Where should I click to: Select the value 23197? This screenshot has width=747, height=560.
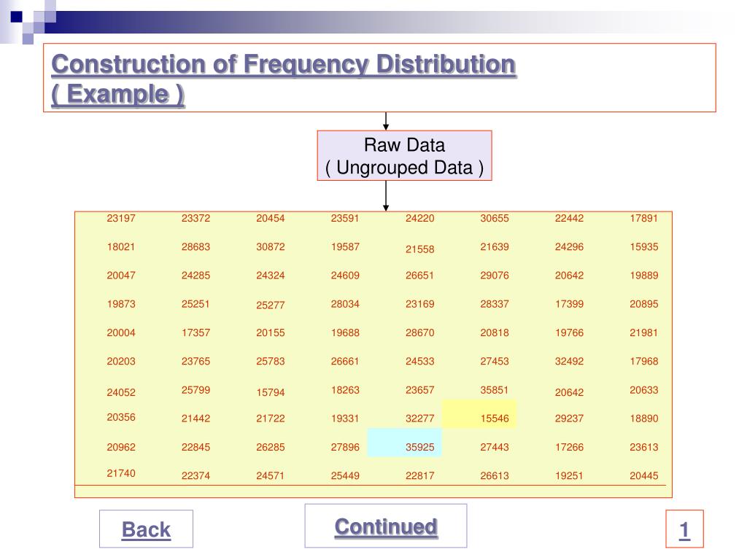click(121, 218)
